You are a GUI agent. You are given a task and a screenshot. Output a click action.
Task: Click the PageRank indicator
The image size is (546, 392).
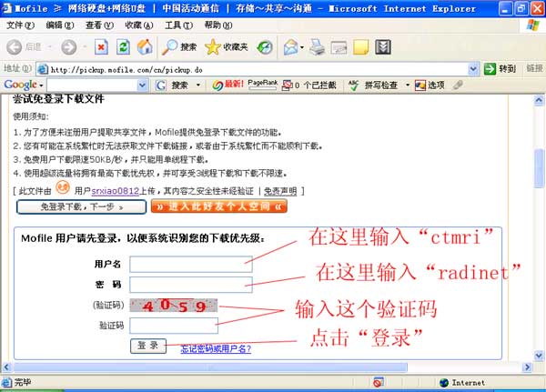point(263,85)
